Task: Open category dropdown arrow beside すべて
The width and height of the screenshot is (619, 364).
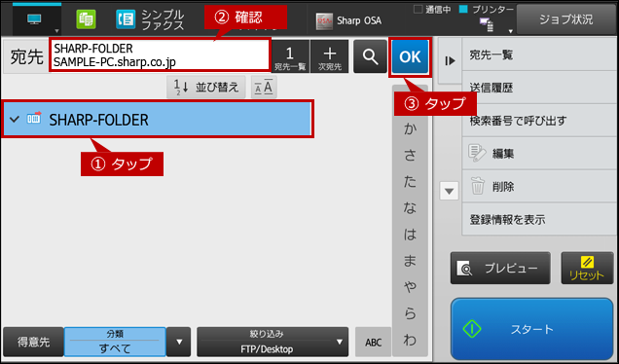Action: [179, 342]
